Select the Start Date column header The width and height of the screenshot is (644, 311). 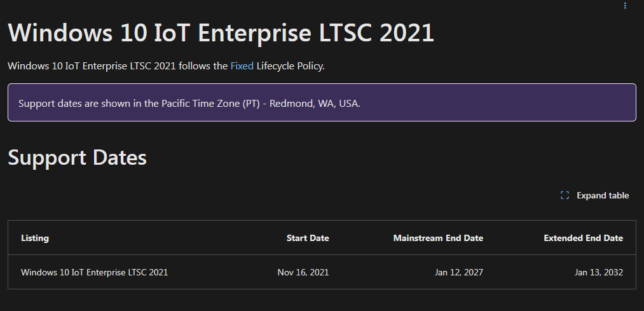(308, 238)
